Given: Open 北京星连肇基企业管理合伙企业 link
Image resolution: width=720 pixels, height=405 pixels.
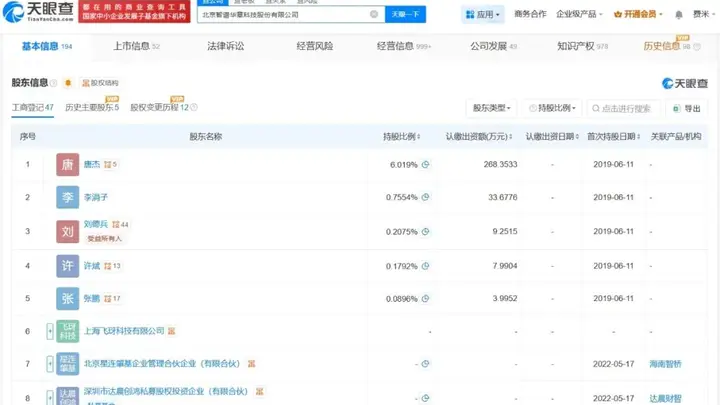Looking at the screenshot, I should (162, 364).
